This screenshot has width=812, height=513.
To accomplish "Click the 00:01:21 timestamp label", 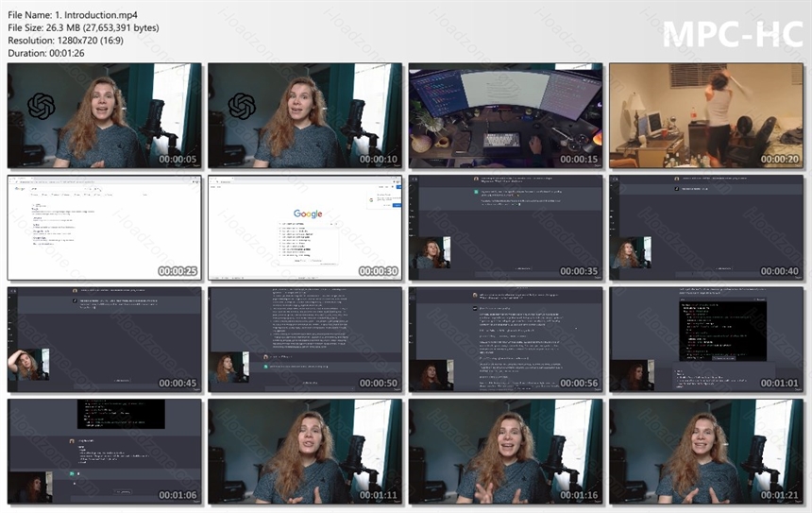I will 779,495.
